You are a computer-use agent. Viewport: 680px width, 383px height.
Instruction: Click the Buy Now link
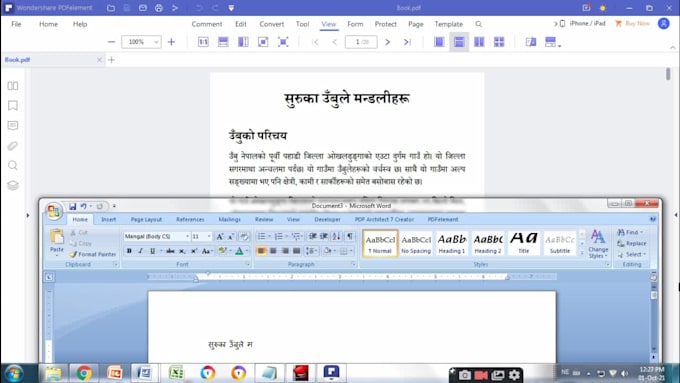(632, 23)
